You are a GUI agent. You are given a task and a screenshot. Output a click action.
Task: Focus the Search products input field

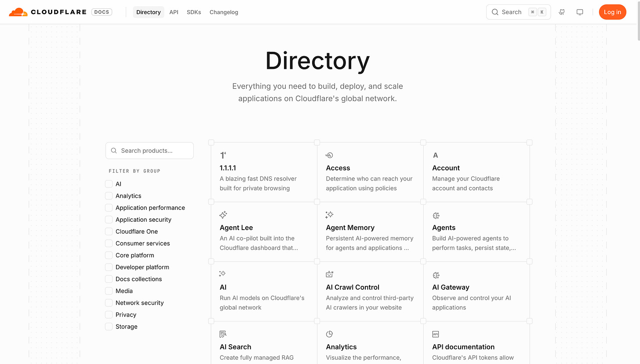point(149,151)
